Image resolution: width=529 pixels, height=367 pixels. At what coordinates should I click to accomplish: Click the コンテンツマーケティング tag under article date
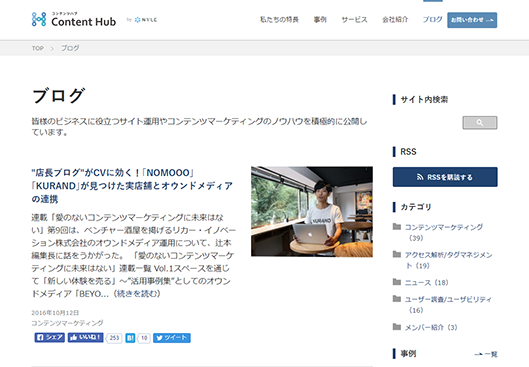pos(67,323)
